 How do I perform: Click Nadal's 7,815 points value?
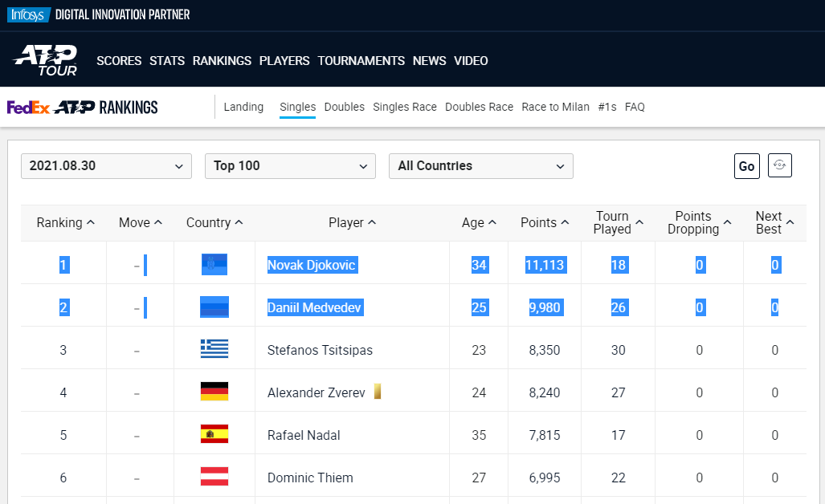coord(545,435)
